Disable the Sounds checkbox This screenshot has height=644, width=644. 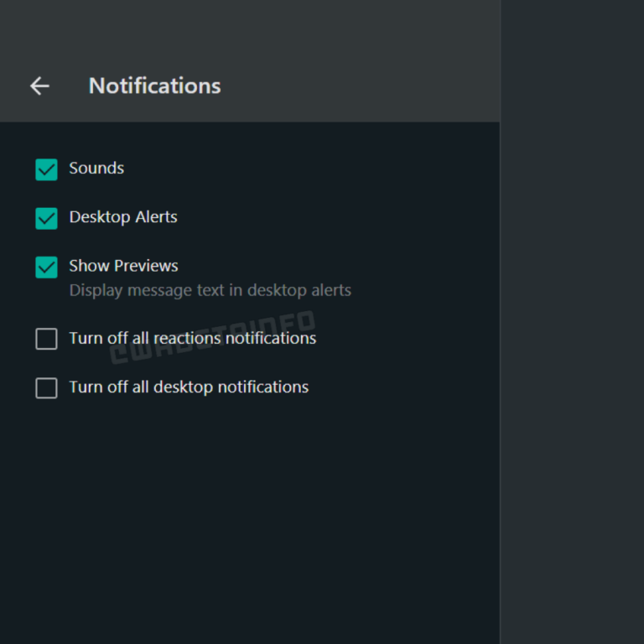pyautogui.click(x=46, y=169)
